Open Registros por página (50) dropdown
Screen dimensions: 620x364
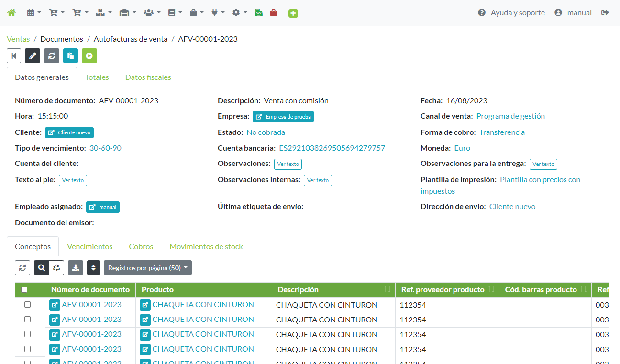pos(148,268)
